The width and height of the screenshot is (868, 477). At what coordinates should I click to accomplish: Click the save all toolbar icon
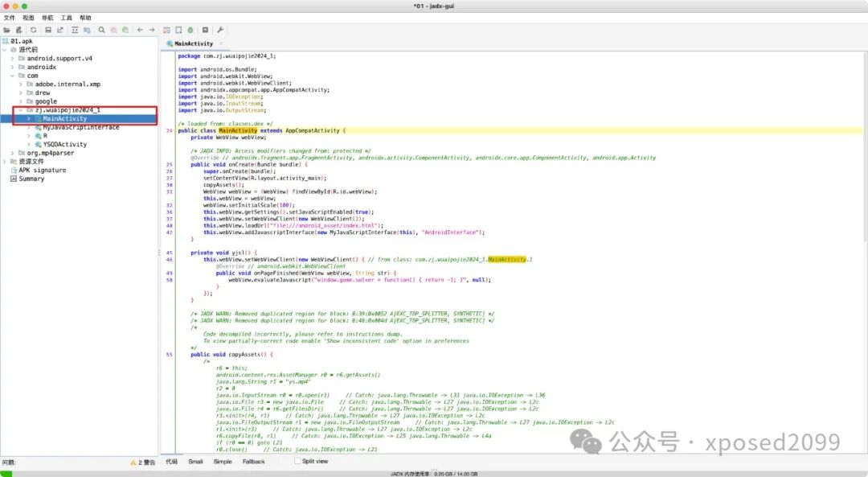pyautogui.click(x=48, y=30)
